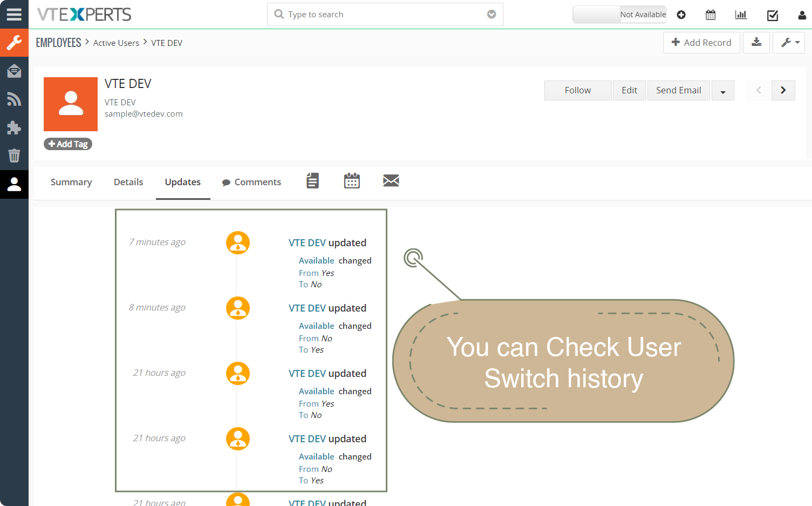Go to next record arrow
Screen dimensions: 812x506
(x=783, y=90)
